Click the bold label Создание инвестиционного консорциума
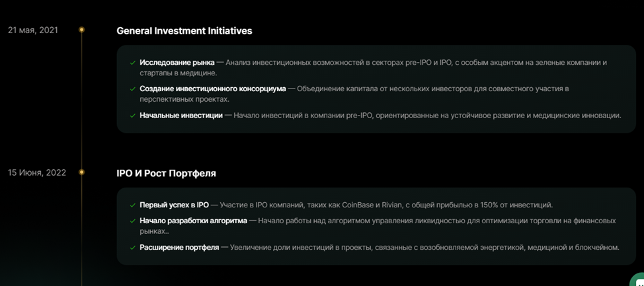Screen dimensions: 644x286 [212, 89]
